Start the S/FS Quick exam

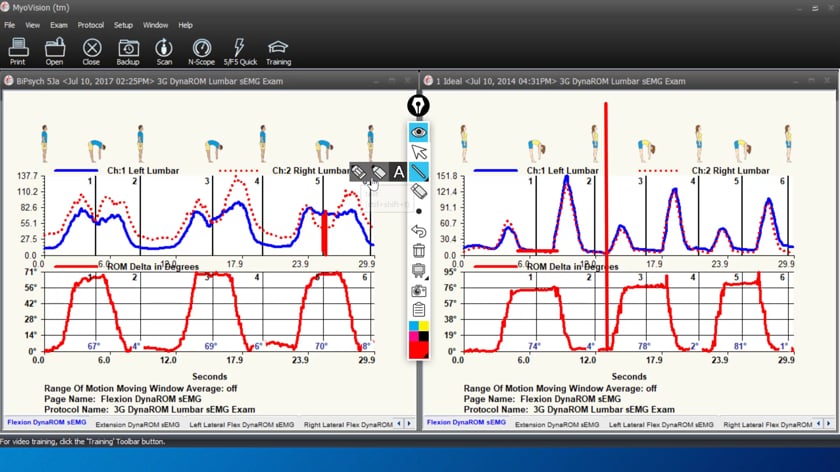[240, 51]
